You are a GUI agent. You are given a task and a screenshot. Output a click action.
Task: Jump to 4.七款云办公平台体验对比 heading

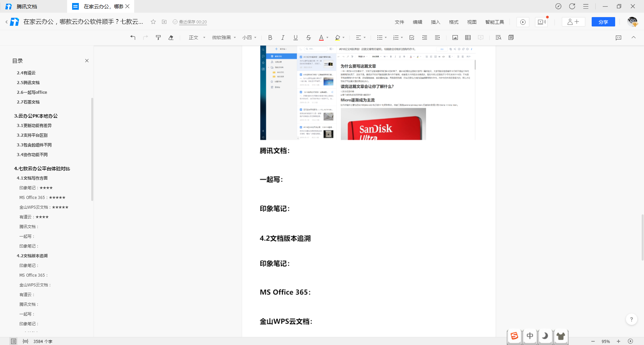click(x=42, y=168)
